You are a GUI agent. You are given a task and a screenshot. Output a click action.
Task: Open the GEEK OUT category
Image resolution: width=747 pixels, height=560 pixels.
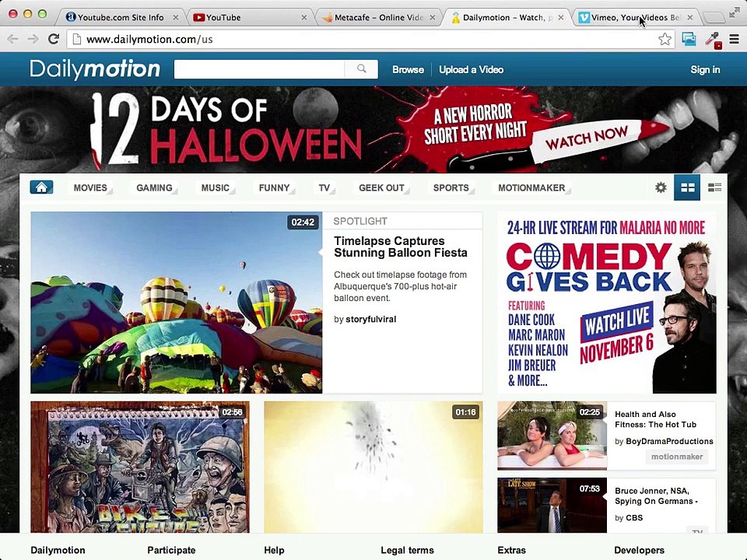pyautogui.click(x=381, y=187)
